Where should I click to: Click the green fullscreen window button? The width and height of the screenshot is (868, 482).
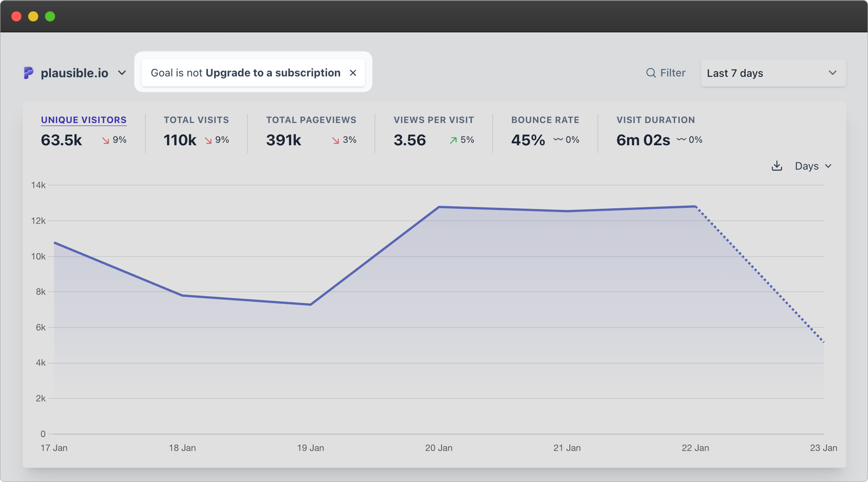coord(50,16)
